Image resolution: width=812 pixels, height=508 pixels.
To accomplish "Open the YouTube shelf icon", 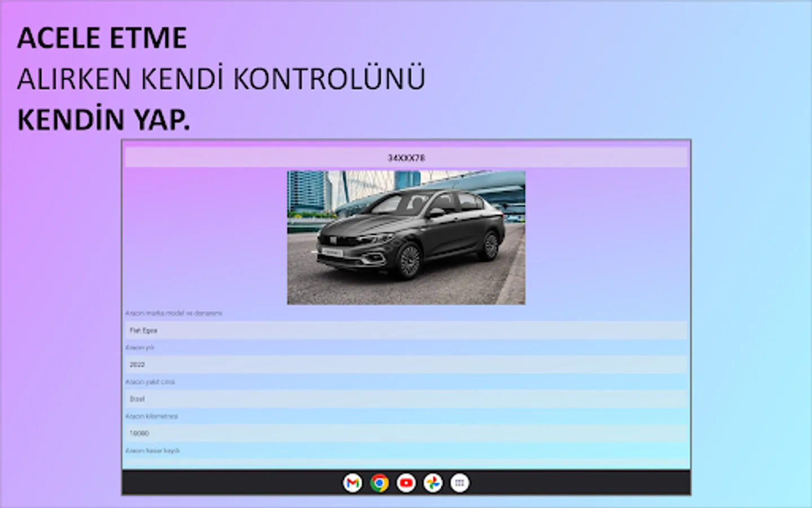I will click(406, 483).
